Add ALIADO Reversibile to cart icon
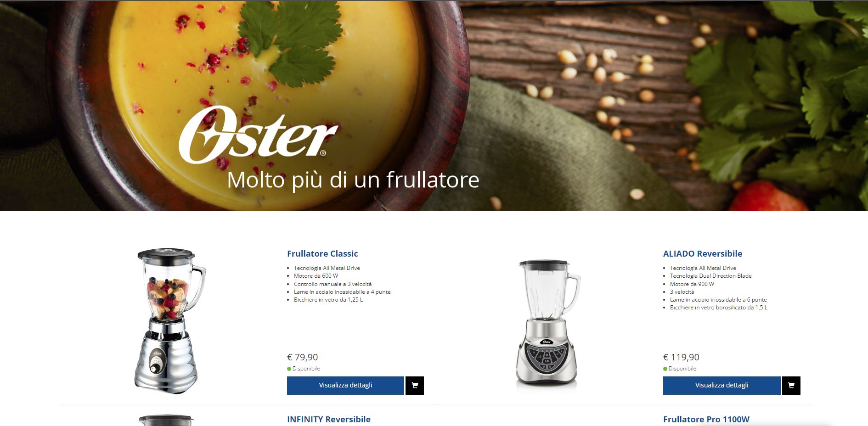The width and height of the screenshot is (868, 426). point(791,386)
